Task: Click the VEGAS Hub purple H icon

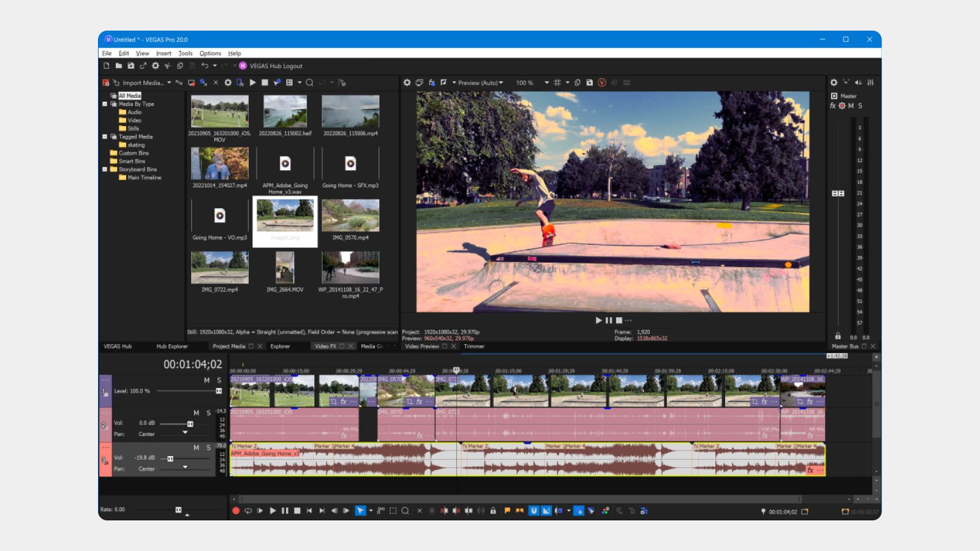Action: (x=243, y=66)
